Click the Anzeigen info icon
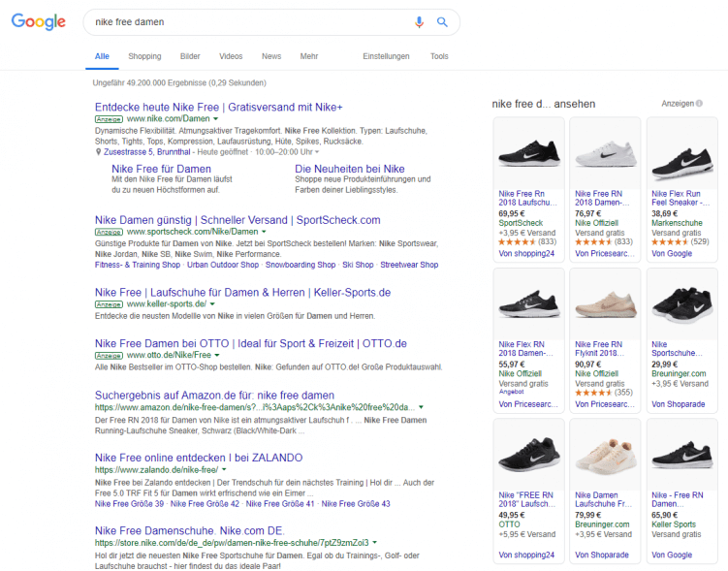Screen dimensions: 728x571 699,104
